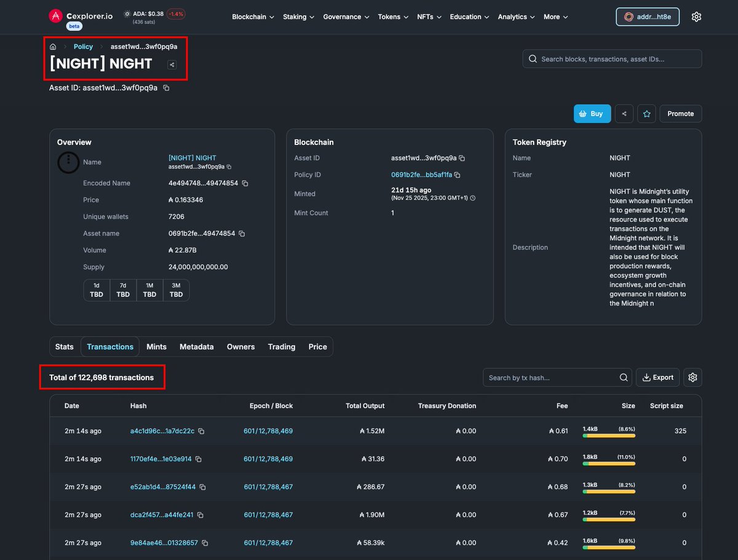The image size is (738, 560).
Task: Select the 1M period toggle
Action: [x=149, y=290]
